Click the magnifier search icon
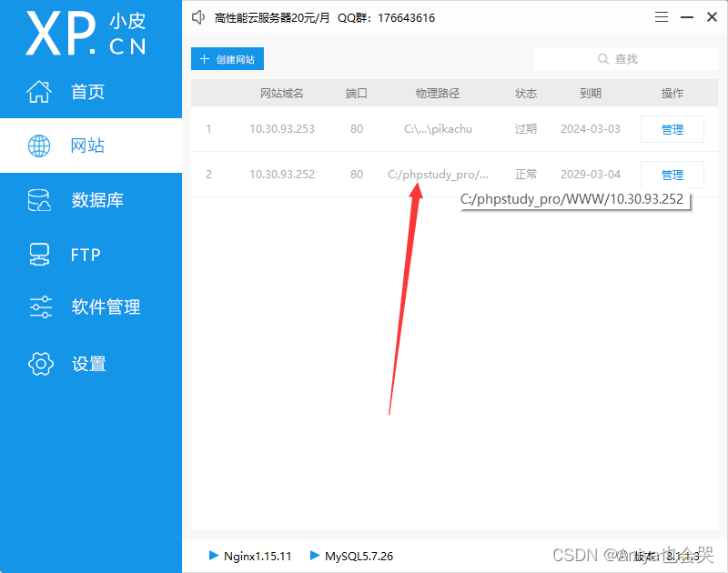 [603, 59]
